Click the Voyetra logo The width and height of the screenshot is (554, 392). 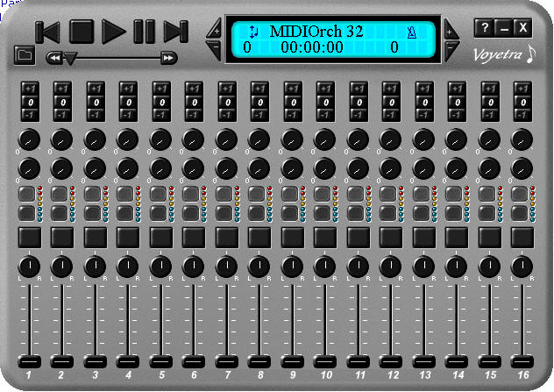(504, 54)
